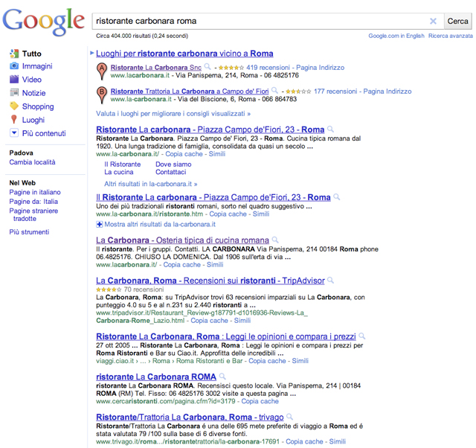This screenshot has width=476, height=448.
Task: Preview Trattoria La Carbonara Campo de' Fiori magnifier
Action: (274, 90)
